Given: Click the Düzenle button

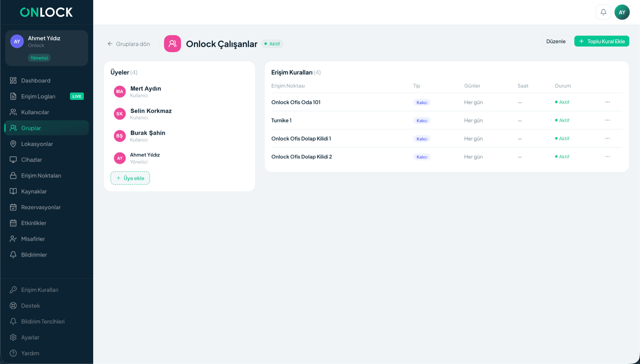Looking at the screenshot, I should 556,41.
